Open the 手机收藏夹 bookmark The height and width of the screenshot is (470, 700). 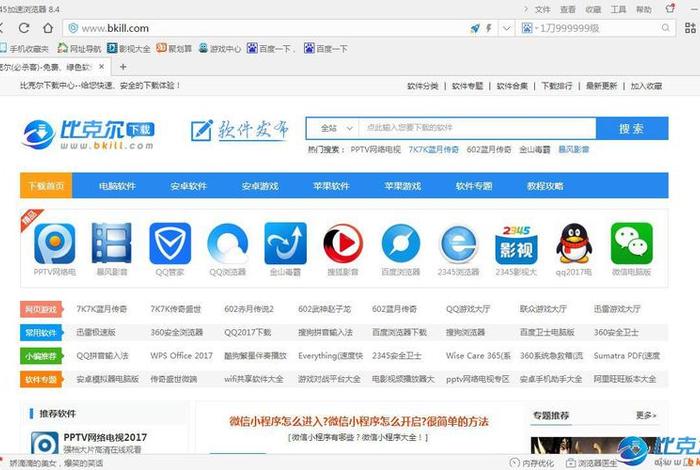point(24,48)
